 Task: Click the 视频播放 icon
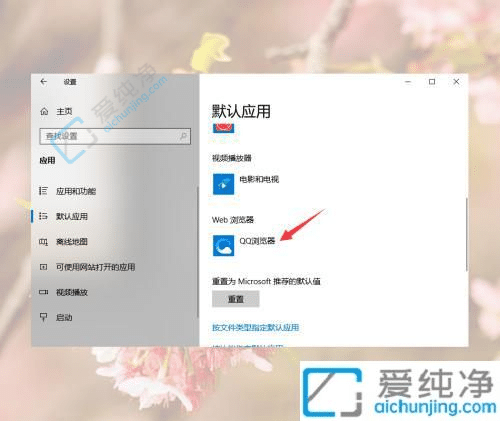point(43,292)
